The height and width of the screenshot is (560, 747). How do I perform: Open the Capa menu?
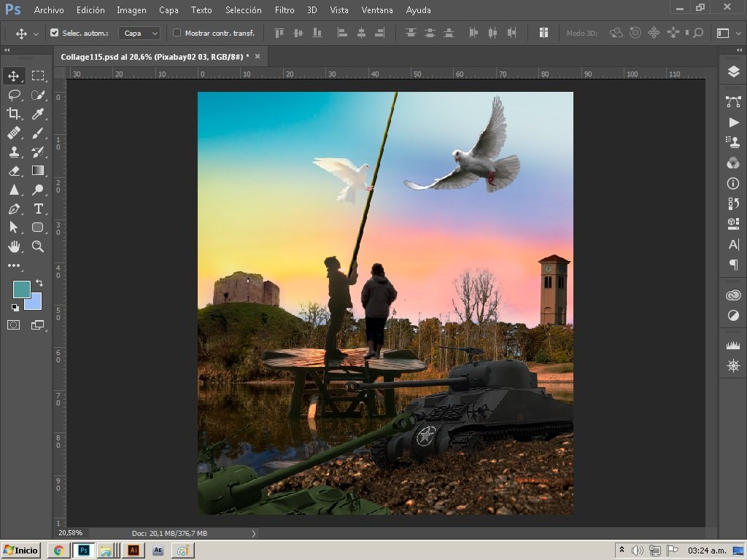169,10
